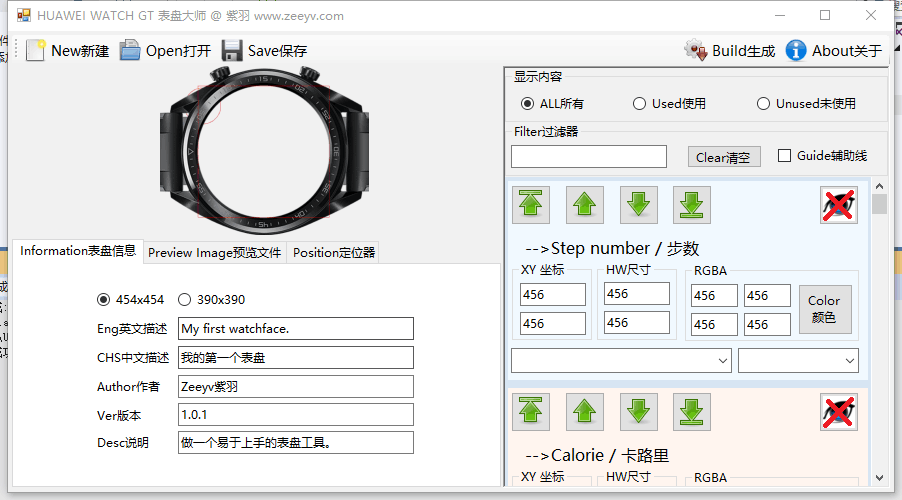Open a watchface with Open打开
This screenshot has width=902, height=500.
point(130,51)
